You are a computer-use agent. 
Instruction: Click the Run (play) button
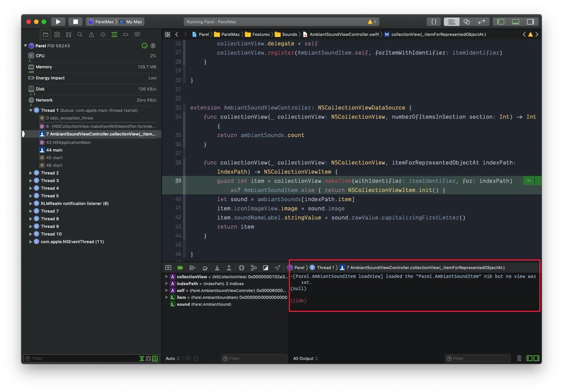tap(58, 22)
